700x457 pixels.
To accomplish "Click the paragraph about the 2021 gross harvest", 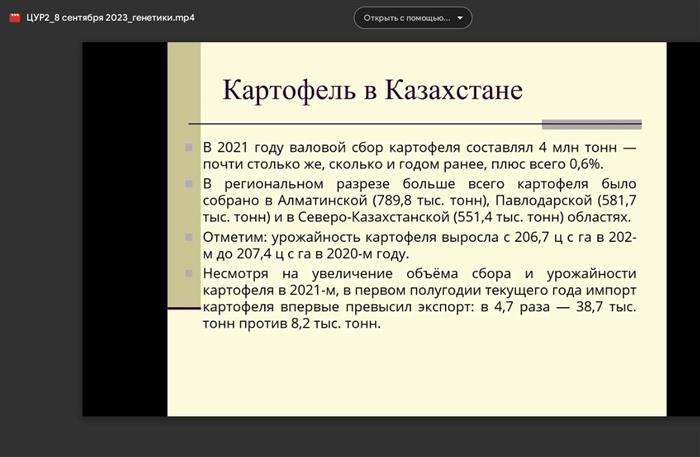I will [x=418, y=156].
